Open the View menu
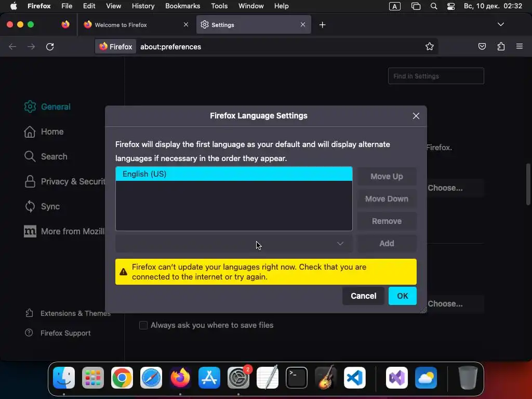532x399 pixels. point(113,6)
